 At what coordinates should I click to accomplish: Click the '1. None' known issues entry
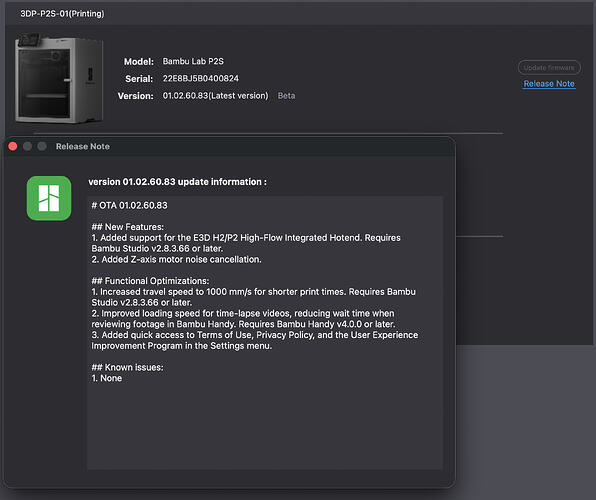click(x=107, y=378)
